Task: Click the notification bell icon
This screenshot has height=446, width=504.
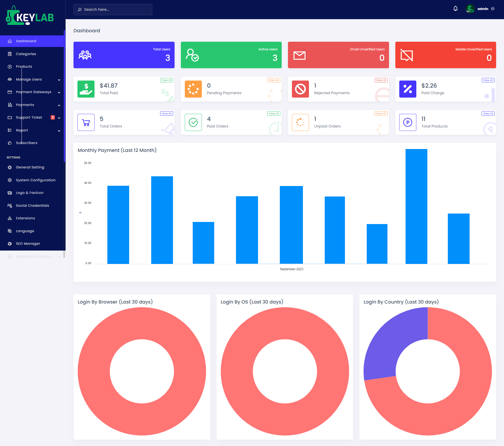Action: click(455, 9)
